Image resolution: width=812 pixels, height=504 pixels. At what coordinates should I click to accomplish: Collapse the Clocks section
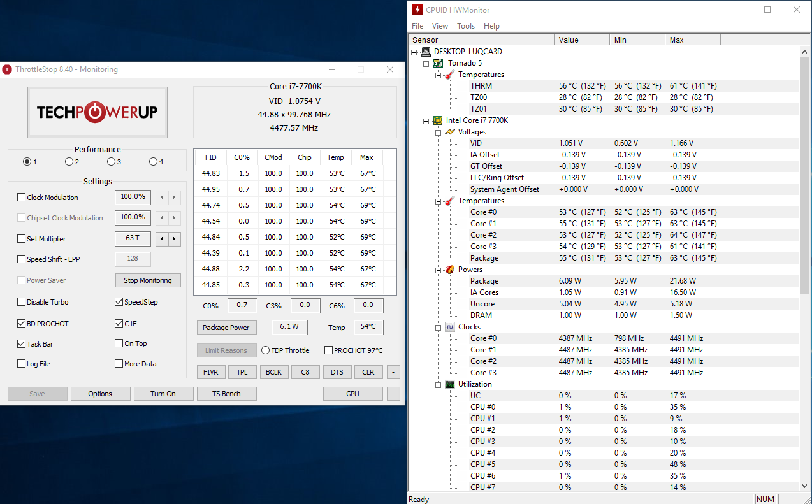pyautogui.click(x=438, y=327)
